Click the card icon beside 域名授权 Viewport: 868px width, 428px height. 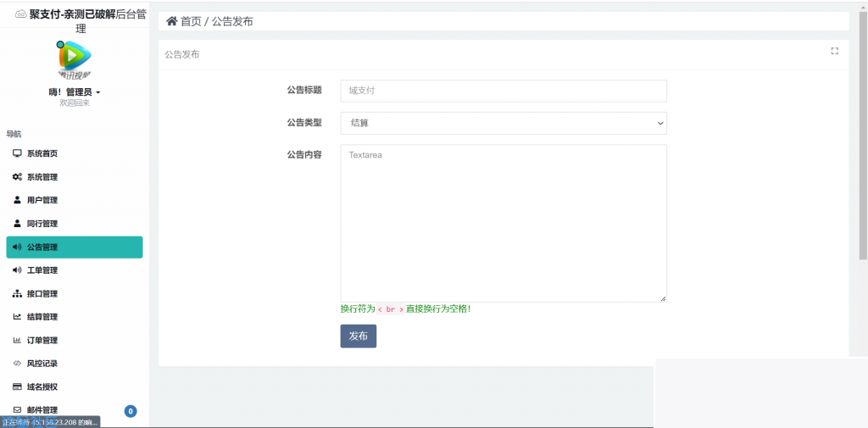click(17, 386)
